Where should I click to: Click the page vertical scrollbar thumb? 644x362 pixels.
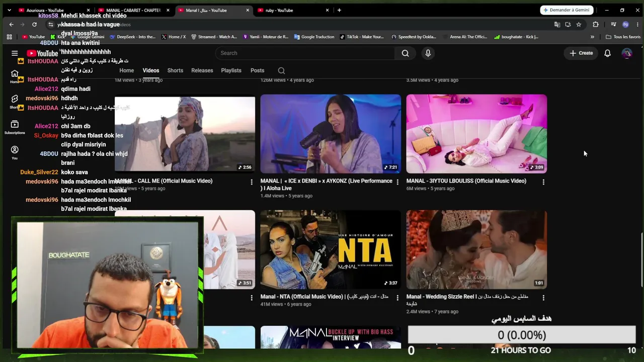click(x=641, y=260)
